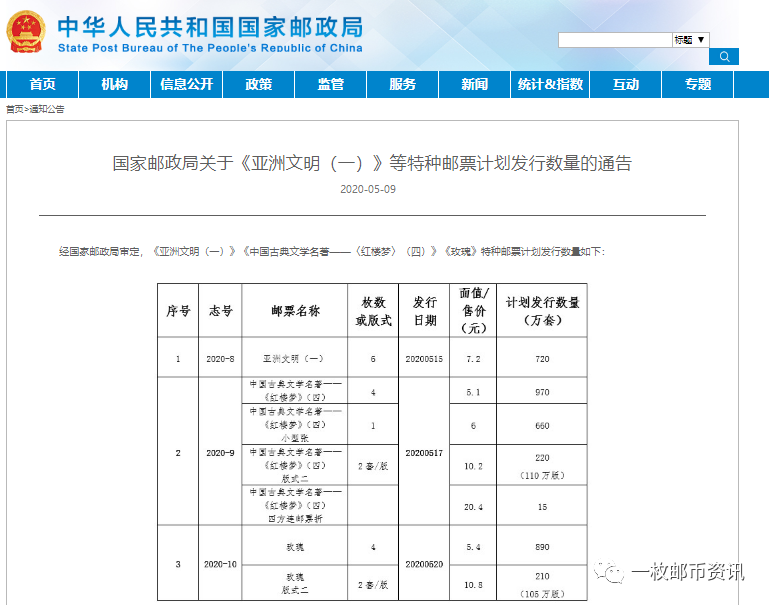Click the 亚洲文明（一） stamp name cell

(295, 358)
